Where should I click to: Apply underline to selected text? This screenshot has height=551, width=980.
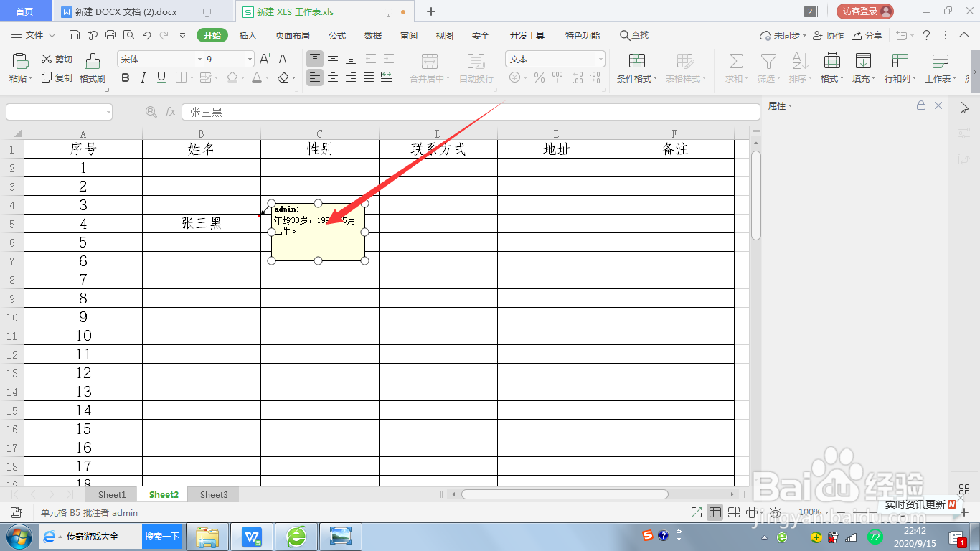tap(163, 77)
